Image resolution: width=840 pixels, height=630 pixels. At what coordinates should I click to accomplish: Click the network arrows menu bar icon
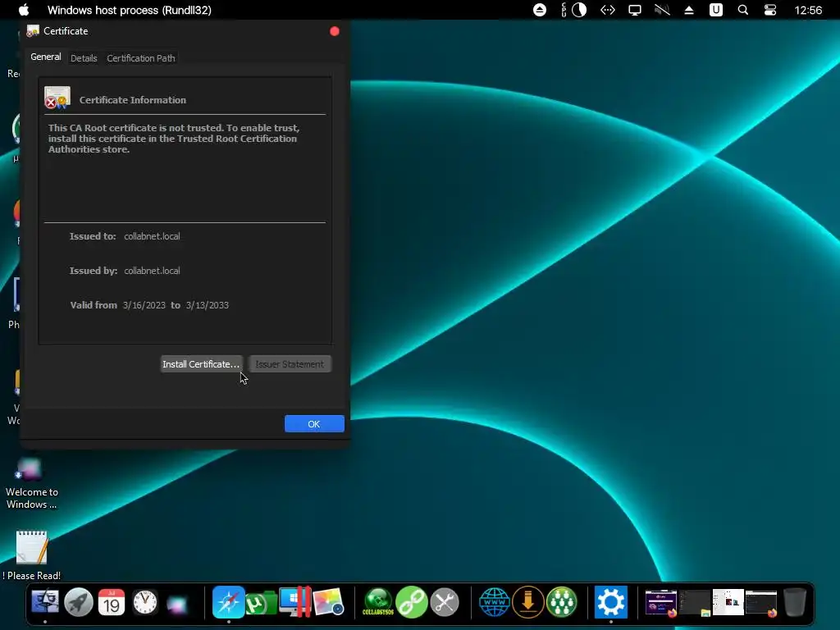(x=608, y=10)
